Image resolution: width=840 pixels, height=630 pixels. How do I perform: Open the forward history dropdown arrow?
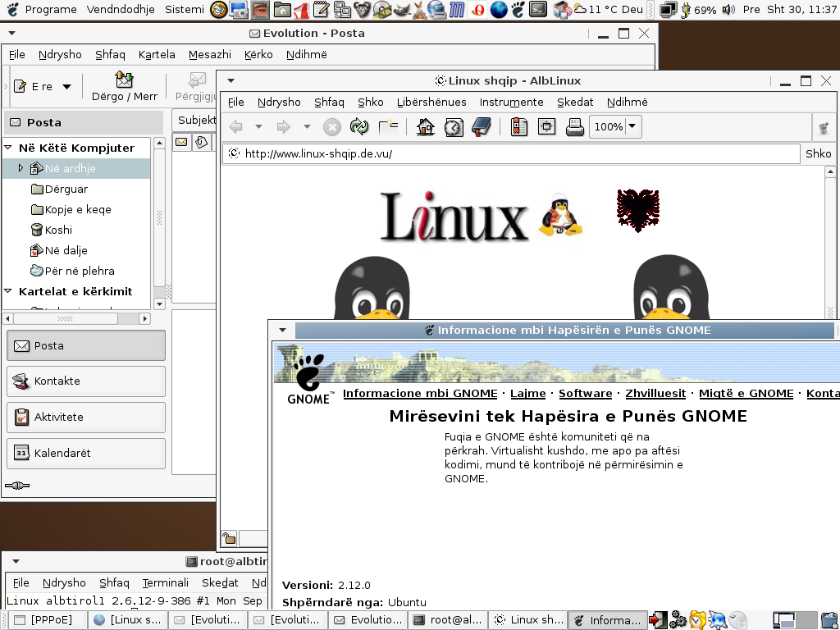point(307,127)
